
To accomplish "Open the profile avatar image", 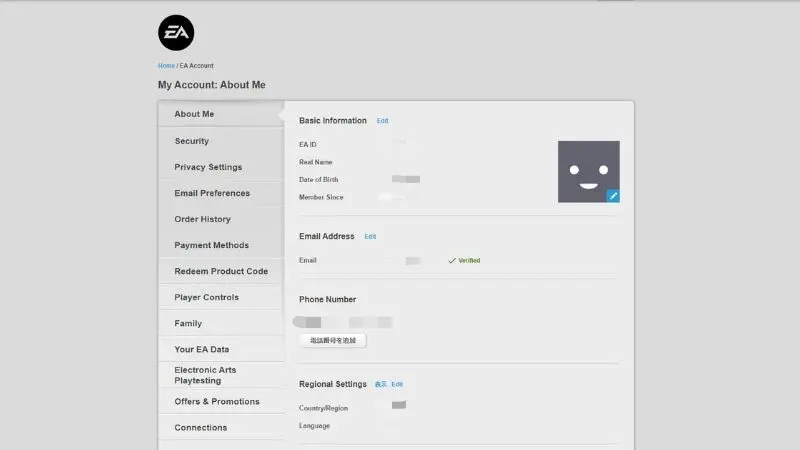I will click(588, 171).
